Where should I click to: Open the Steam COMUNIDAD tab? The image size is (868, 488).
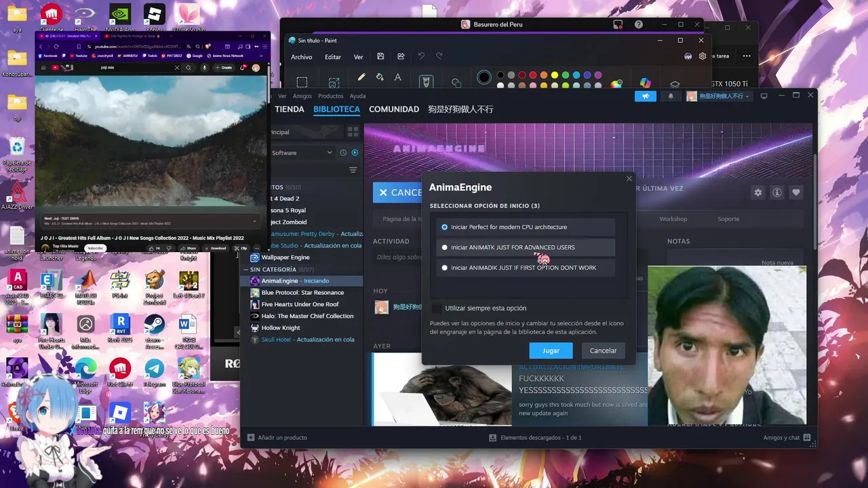(x=394, y=109)
